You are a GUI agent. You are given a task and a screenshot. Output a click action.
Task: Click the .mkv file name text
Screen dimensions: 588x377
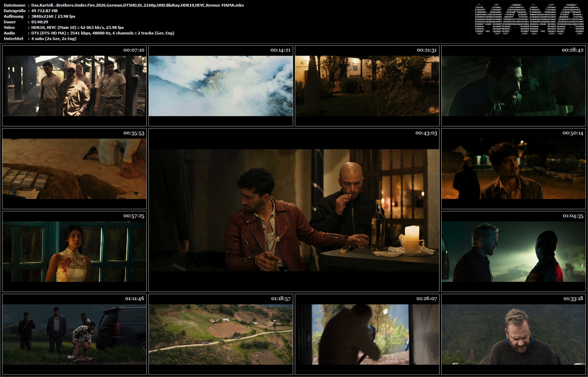(138, 5)
